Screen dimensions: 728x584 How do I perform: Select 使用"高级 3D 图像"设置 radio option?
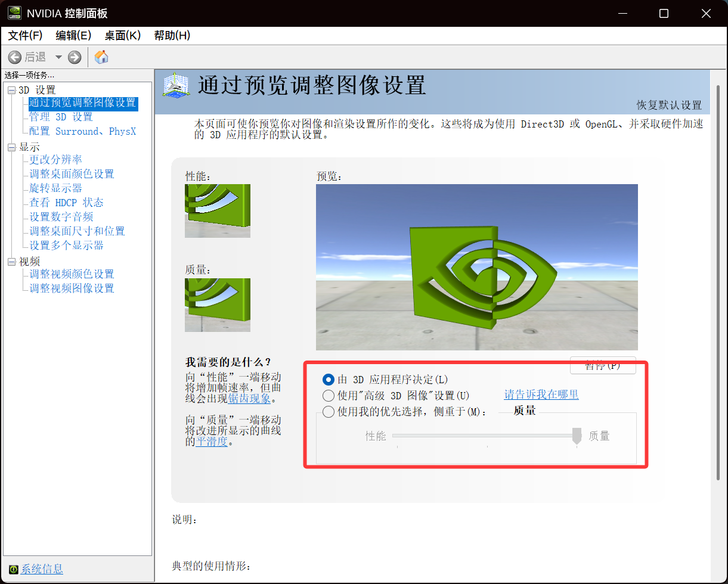click(328, 396)
